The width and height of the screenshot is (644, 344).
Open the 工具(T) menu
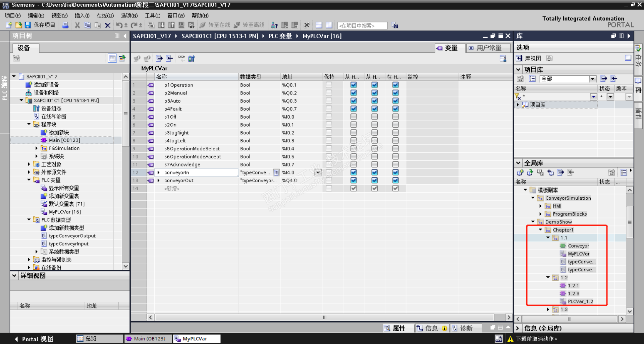[x=153, y=15]
